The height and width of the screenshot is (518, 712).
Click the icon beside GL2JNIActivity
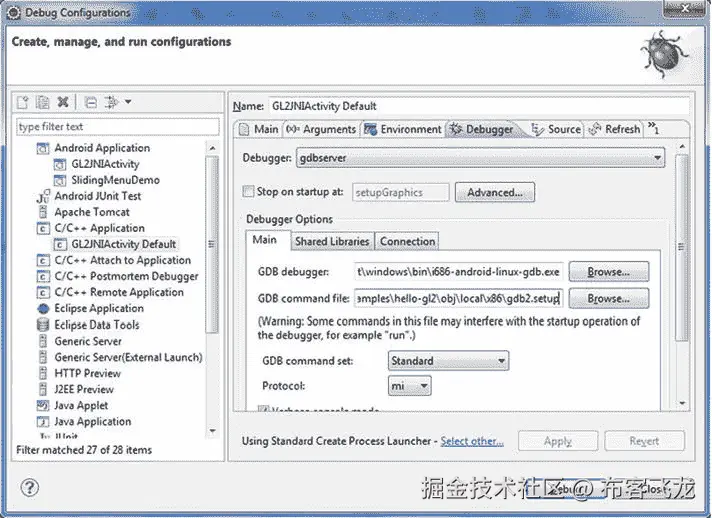[x=60, y=164]
